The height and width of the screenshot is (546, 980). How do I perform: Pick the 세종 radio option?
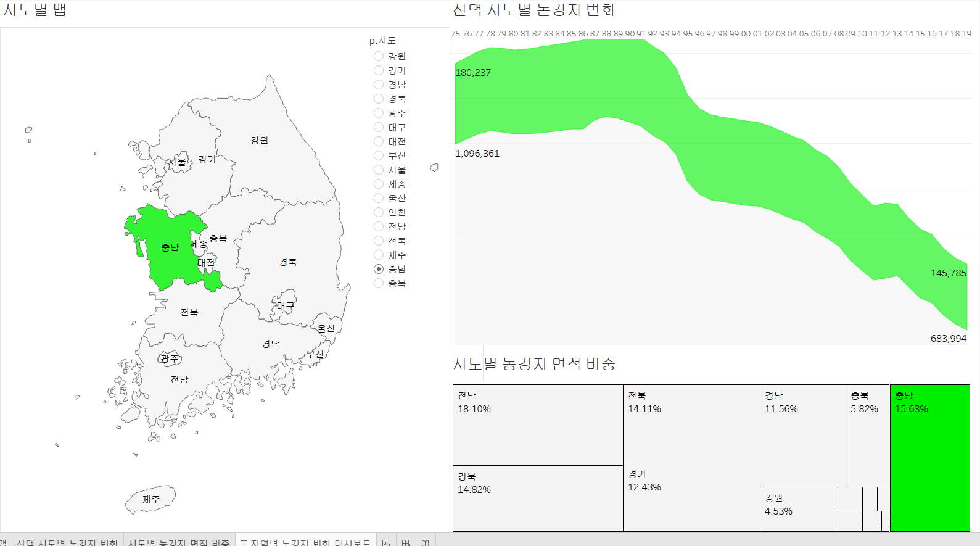point(379,184)
